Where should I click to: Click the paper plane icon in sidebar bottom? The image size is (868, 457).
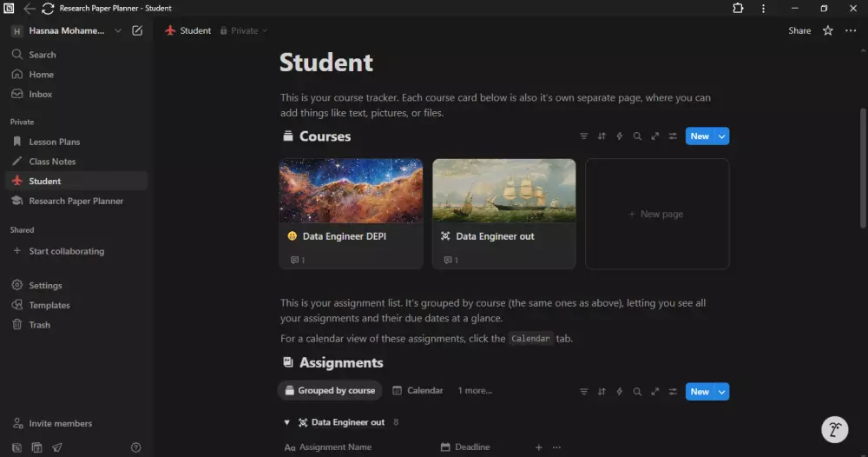57,447
